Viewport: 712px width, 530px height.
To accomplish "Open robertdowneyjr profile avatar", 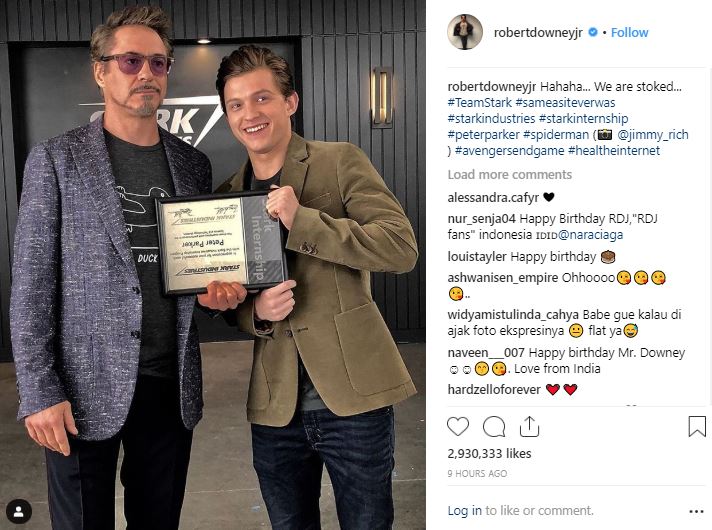I will (x=465, y=32).
